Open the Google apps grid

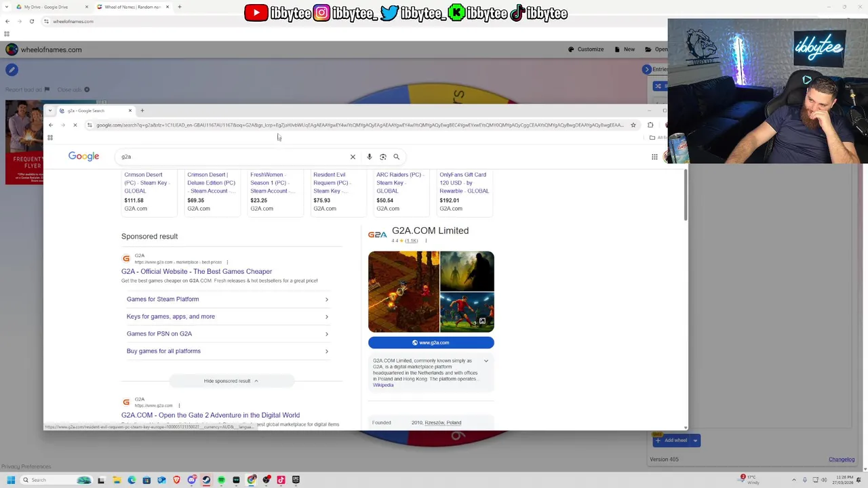[654, 157]
